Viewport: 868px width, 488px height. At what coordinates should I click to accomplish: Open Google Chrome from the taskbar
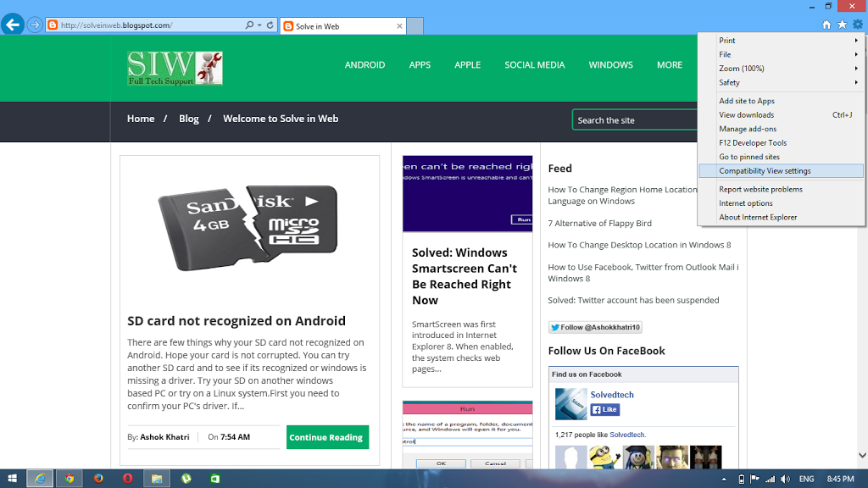pos(70,479)
